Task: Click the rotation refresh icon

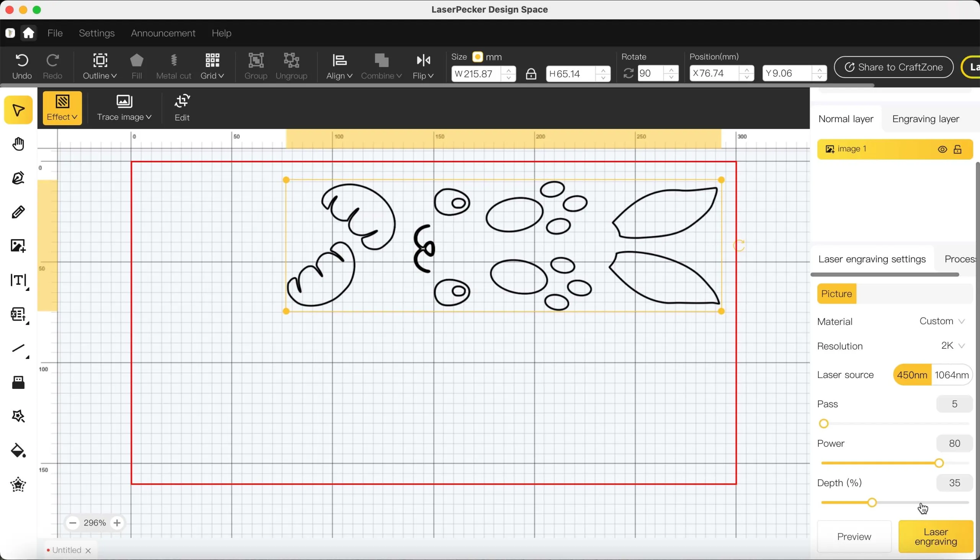Action: [628, 73]
